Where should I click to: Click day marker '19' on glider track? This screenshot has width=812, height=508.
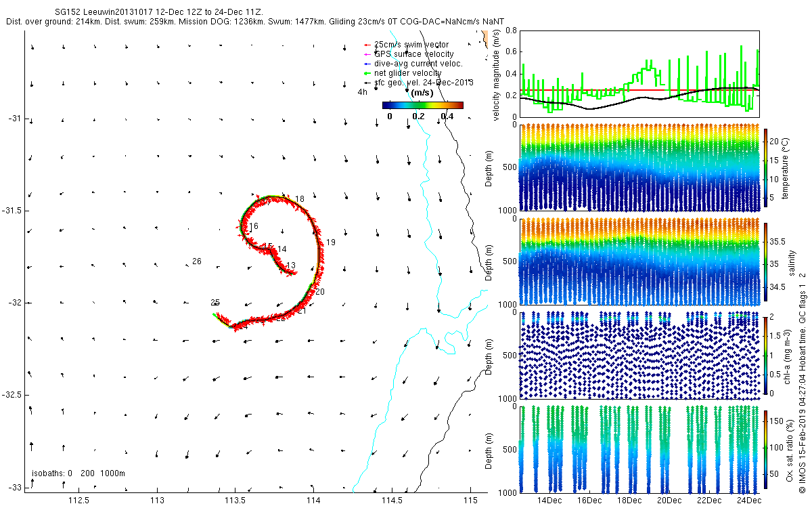click(x=331, y=242)
